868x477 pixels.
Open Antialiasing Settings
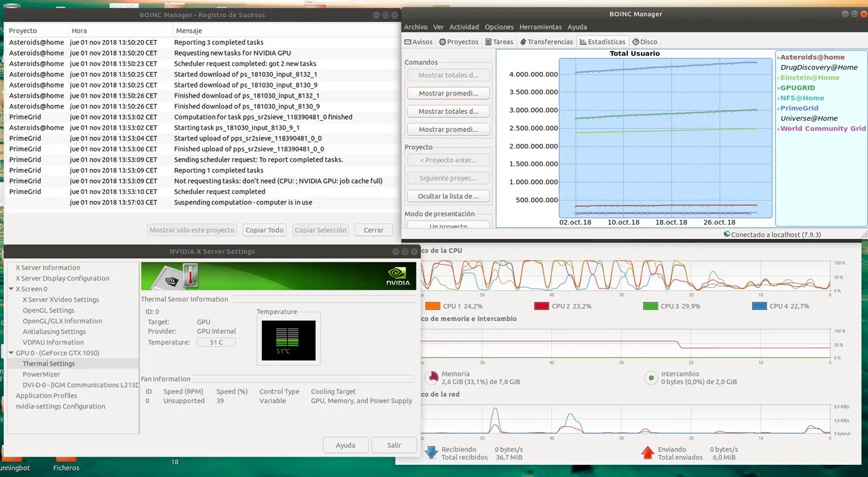(54, 332)
